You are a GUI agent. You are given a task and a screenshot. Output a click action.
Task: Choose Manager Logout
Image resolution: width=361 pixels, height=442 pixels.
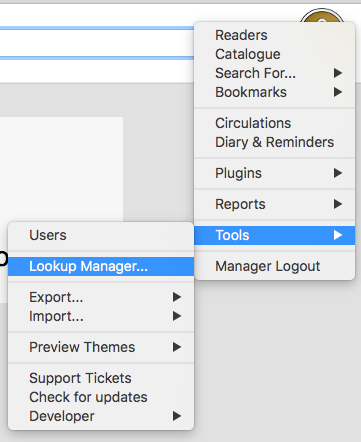click(274, 266)
